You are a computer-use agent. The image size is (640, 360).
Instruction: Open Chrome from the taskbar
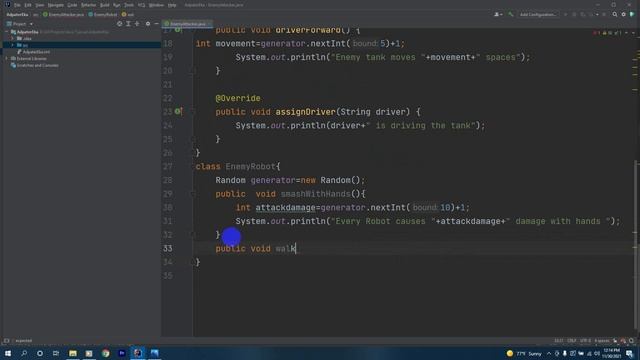pos(105,353)
